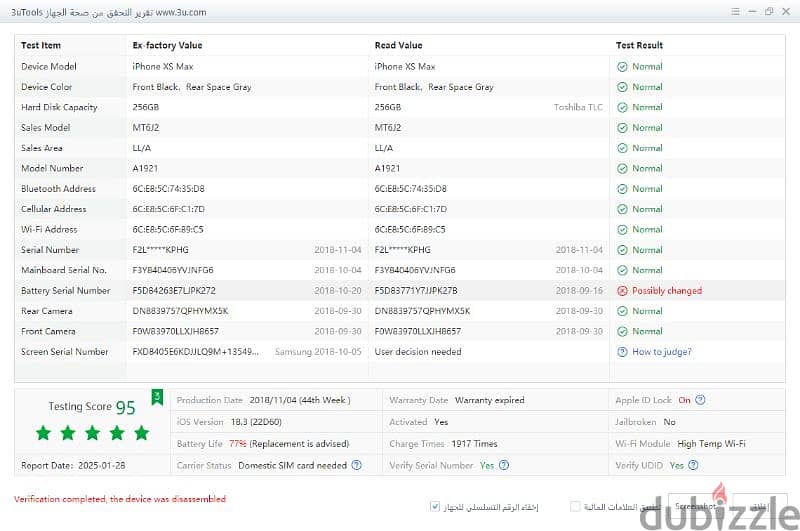Open help icon next to Verify Serial Number
This screenshot has height=531, width=800.
[x=504, y=465]
